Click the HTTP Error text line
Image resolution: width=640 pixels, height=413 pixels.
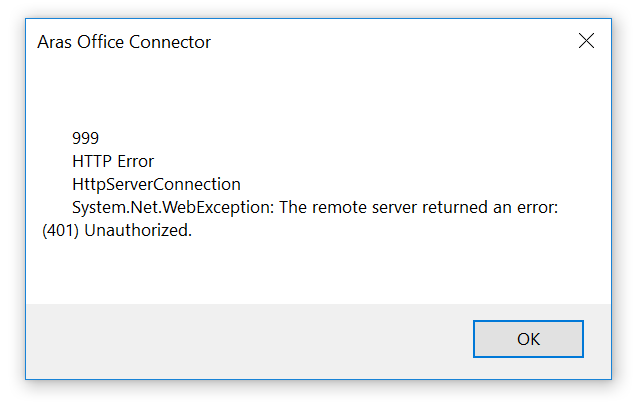pos(113,161)
